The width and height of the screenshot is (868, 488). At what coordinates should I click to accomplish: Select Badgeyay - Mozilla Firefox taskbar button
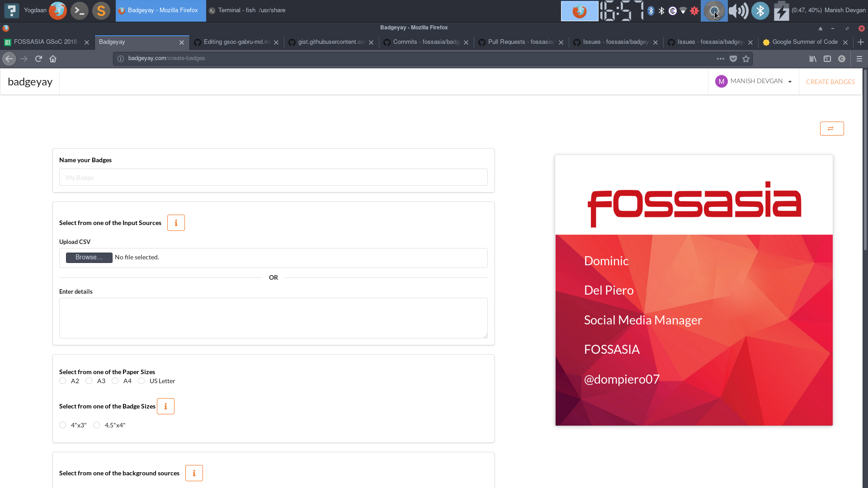(x=160, y=10)
